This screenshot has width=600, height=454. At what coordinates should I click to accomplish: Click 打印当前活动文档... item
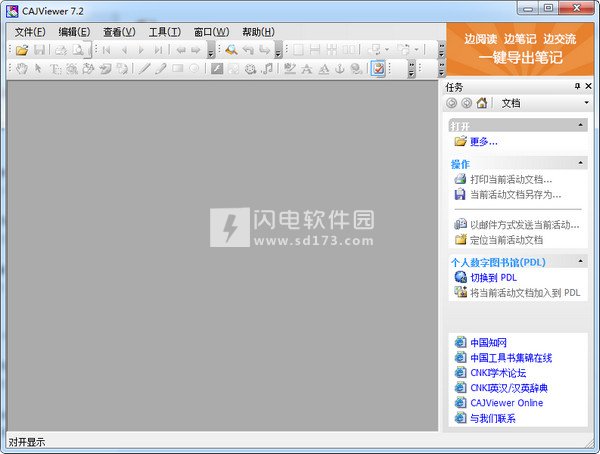511,179
